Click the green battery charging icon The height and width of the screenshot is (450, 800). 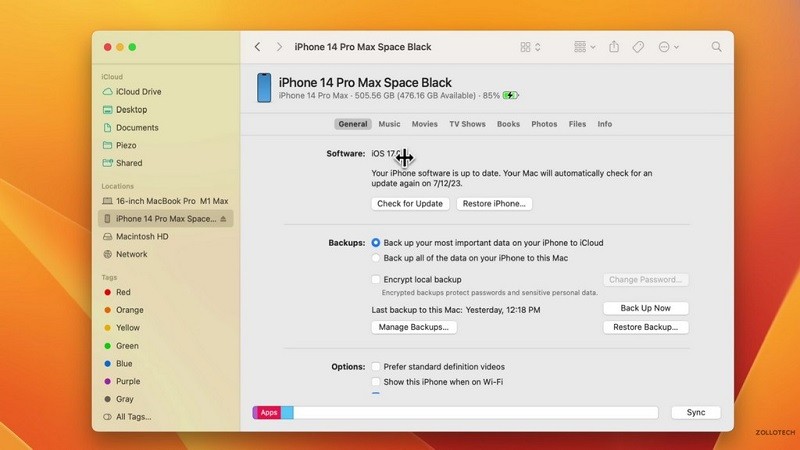[x=510, y=95]
